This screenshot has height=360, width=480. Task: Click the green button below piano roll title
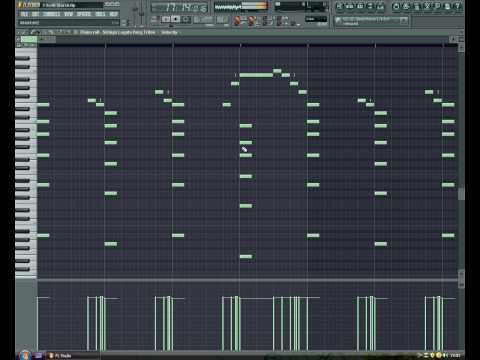[29, 39]
